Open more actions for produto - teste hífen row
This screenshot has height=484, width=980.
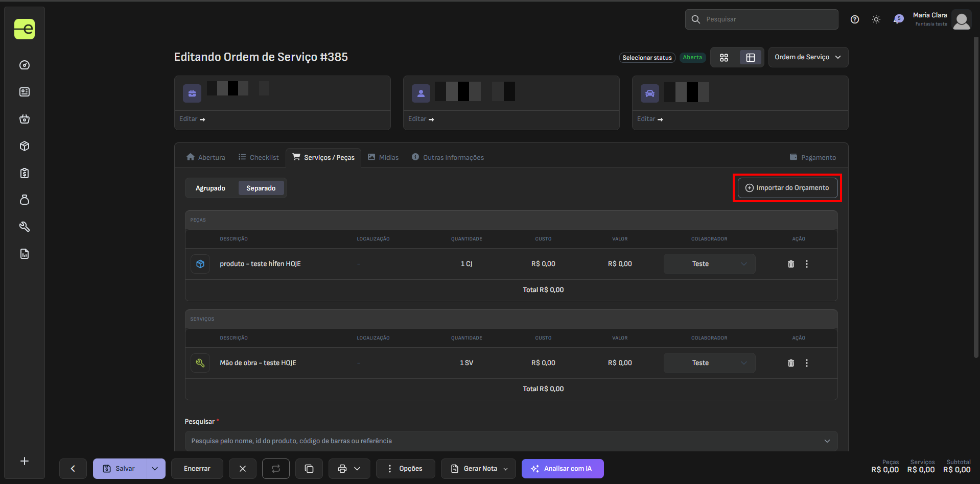point(807,264)
